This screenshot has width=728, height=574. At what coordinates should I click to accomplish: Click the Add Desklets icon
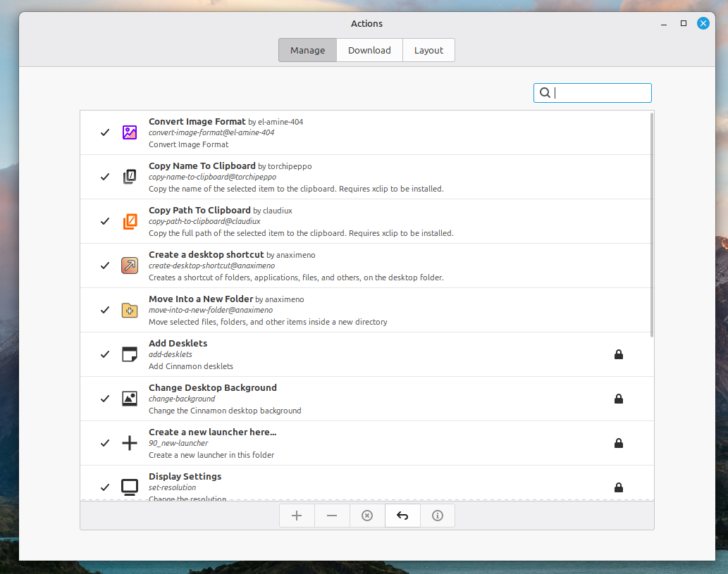129,354
